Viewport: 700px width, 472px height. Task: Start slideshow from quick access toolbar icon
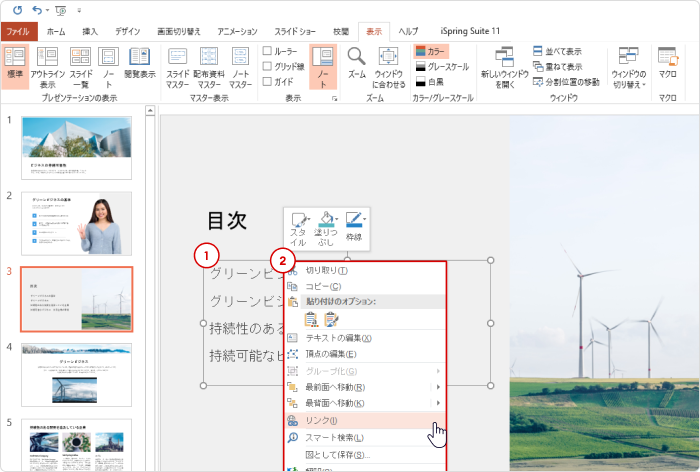tap(60, 10)
